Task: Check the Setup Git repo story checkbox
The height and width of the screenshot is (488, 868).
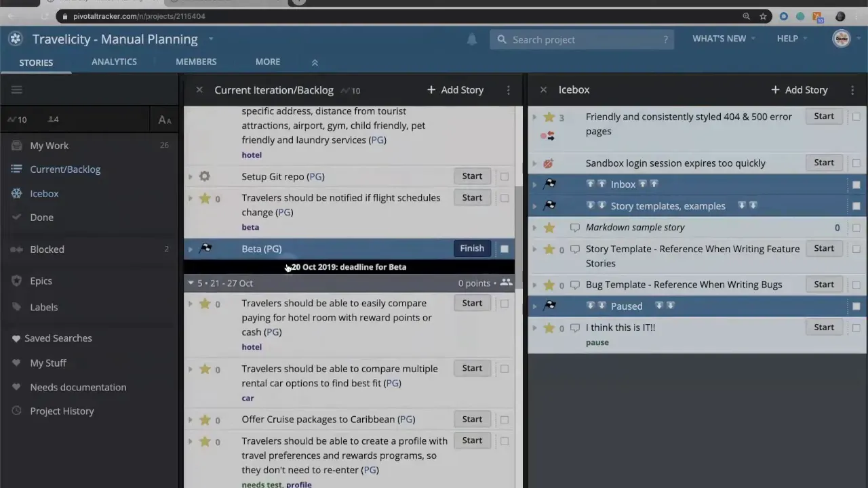Action: click(x=505, y=176)
